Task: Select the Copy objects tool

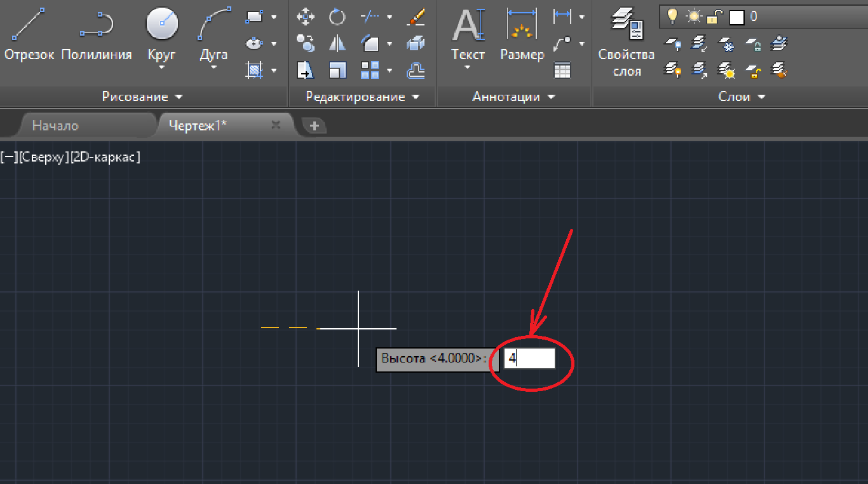Action: pyautogui.click(x=306, y=43)
